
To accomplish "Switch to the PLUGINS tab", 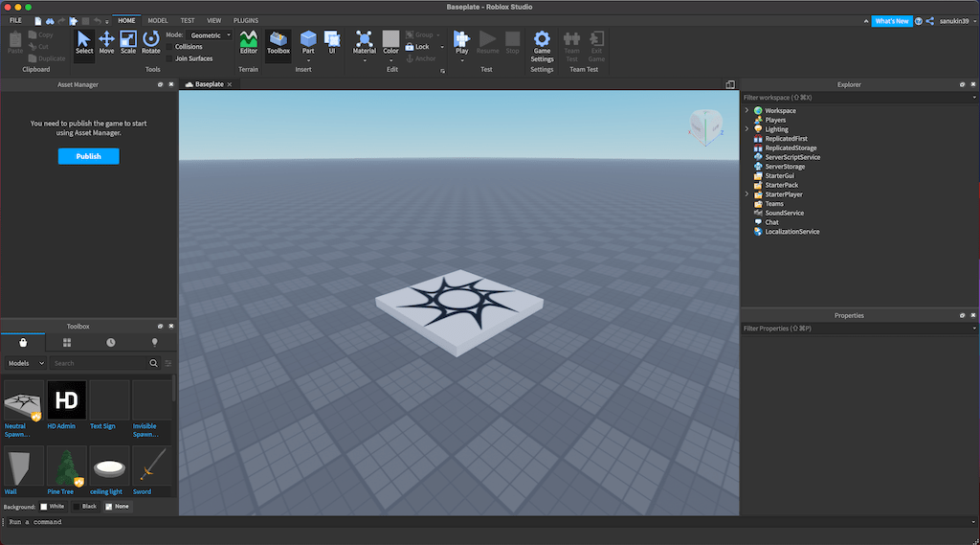I will click(x=246, y=21).
